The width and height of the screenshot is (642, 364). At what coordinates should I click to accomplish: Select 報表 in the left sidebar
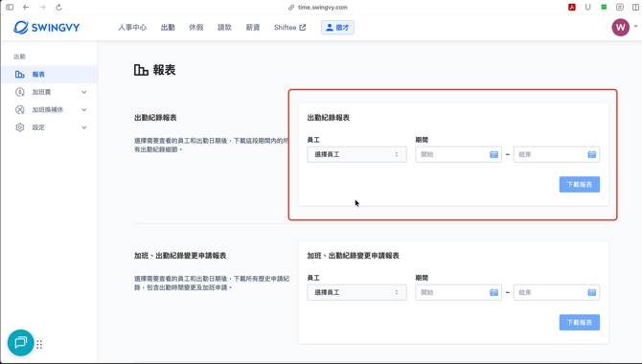(x=50, y=74)
